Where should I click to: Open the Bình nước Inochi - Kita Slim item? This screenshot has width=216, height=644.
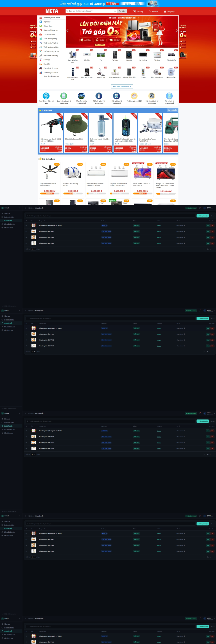[101, 133]
